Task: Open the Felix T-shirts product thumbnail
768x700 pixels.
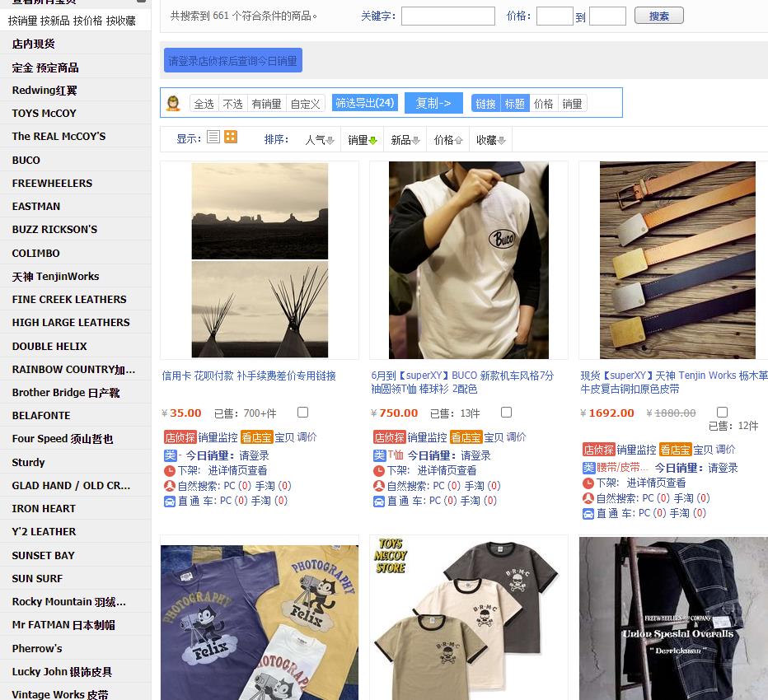Action: [x=260, y=622]
